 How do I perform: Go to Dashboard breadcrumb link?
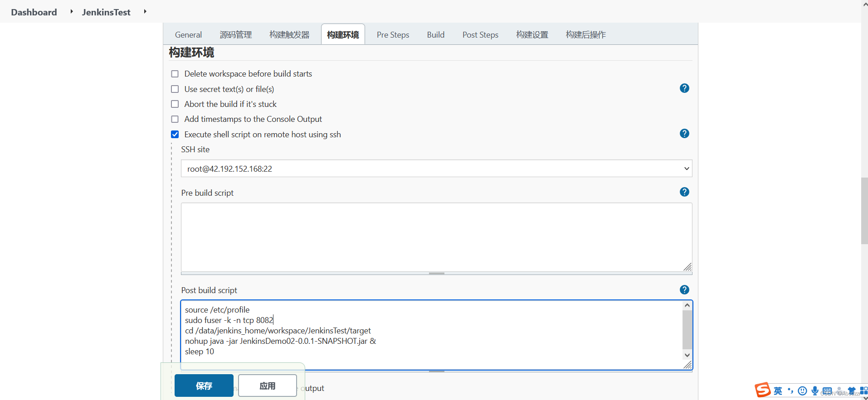[34, 12]
